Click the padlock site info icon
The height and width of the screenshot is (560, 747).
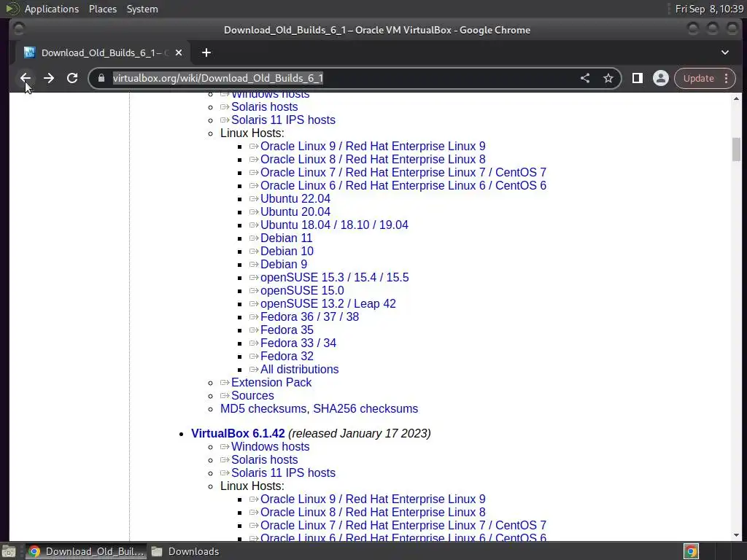tap(101, 78)
